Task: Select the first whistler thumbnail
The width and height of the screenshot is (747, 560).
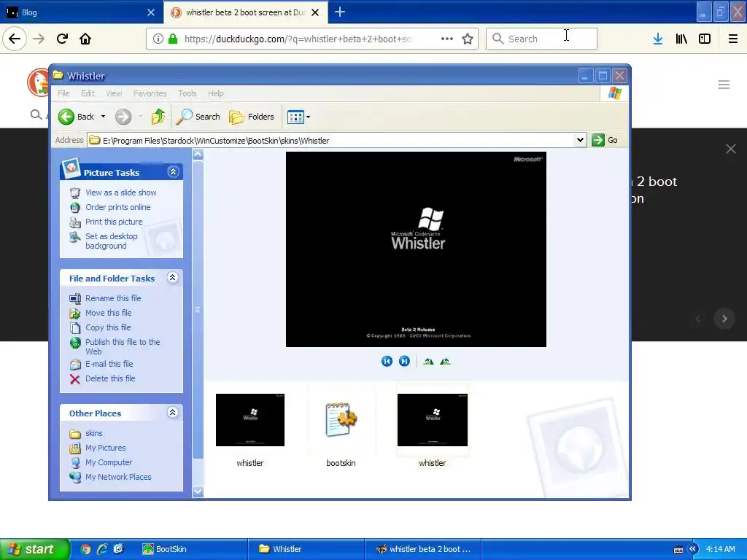Action: pyautogui.click(x=250, y=420)
